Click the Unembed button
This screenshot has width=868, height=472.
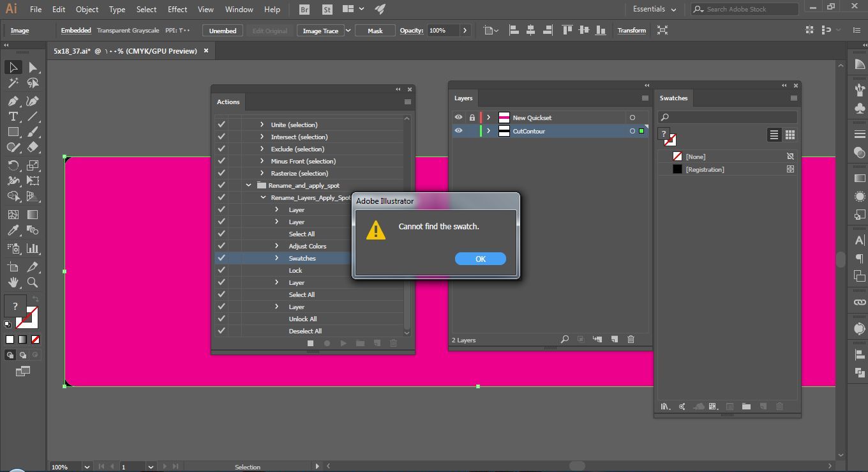tap(223, 31)
